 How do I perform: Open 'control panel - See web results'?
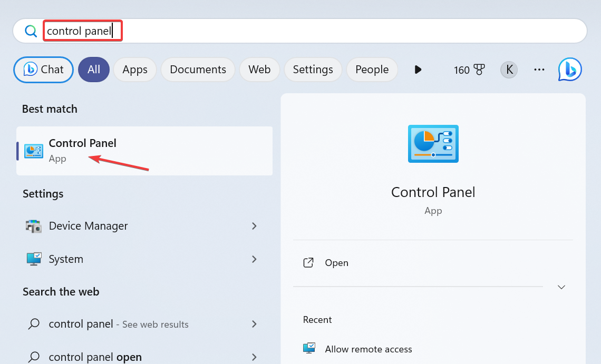[x=144, y=324]
